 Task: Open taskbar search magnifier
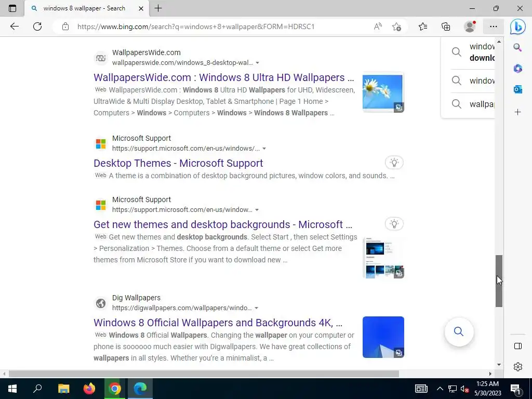tap(37, 389)
